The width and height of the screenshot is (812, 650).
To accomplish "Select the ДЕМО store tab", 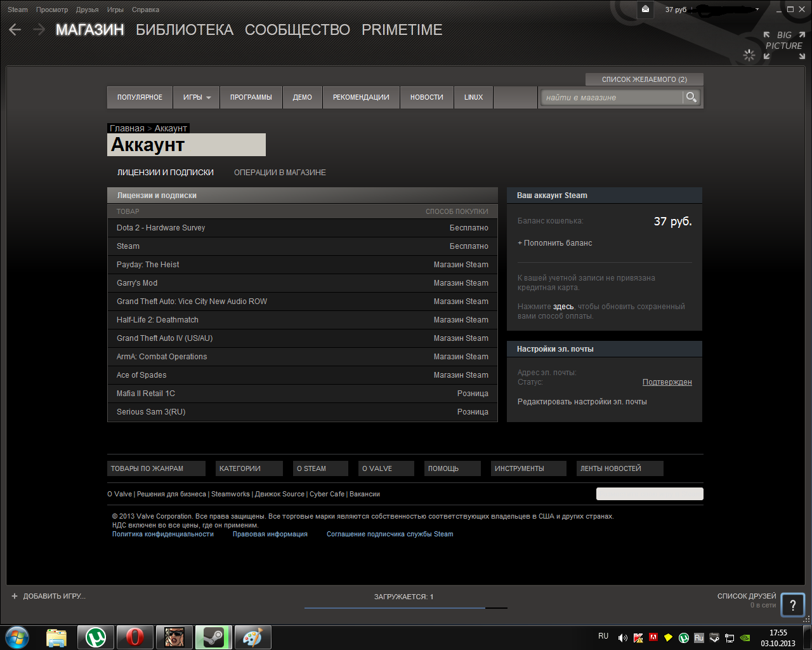I will pos(303,97).
